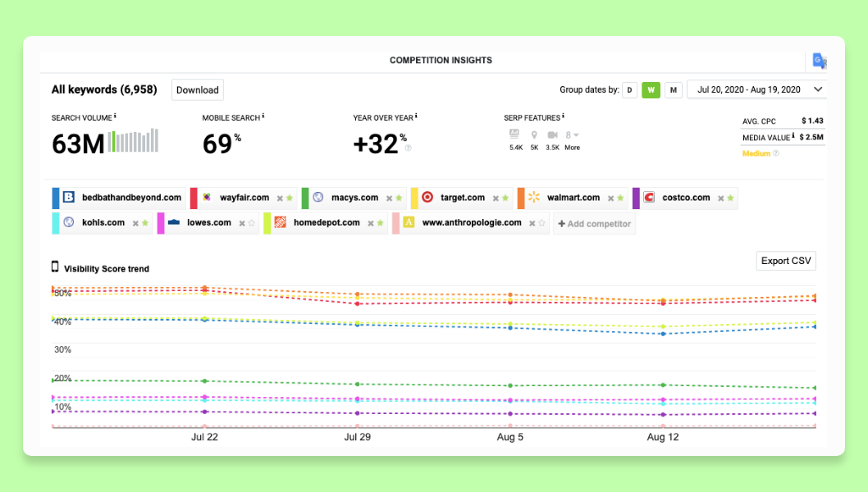This screenshot has height=492, width=868.
Task: Click the homedepot.com competitor label
Action: 327,222
